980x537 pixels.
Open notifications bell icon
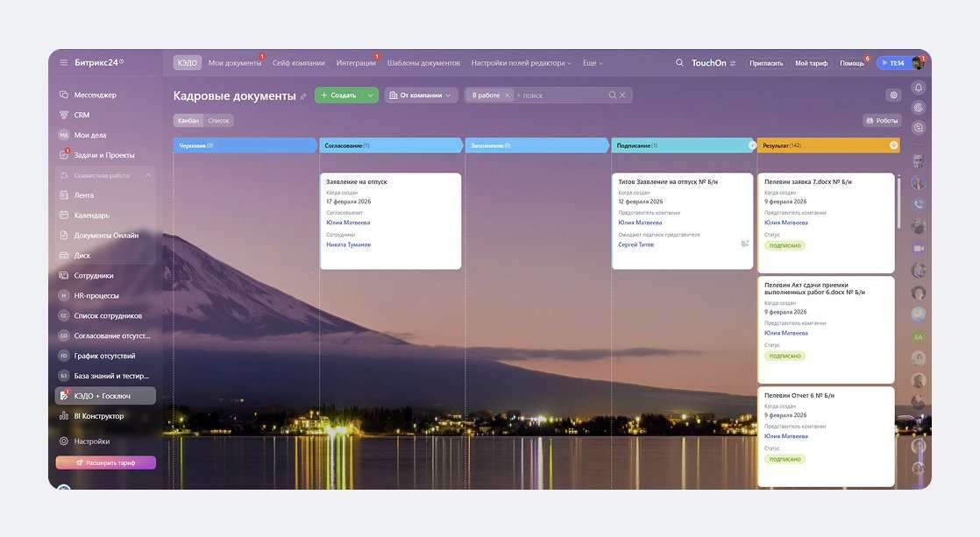coord(918,88)
